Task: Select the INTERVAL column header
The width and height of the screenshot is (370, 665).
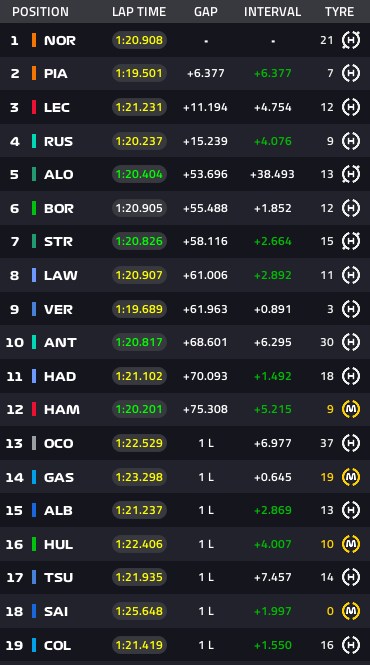Action: tap(272, 11)
